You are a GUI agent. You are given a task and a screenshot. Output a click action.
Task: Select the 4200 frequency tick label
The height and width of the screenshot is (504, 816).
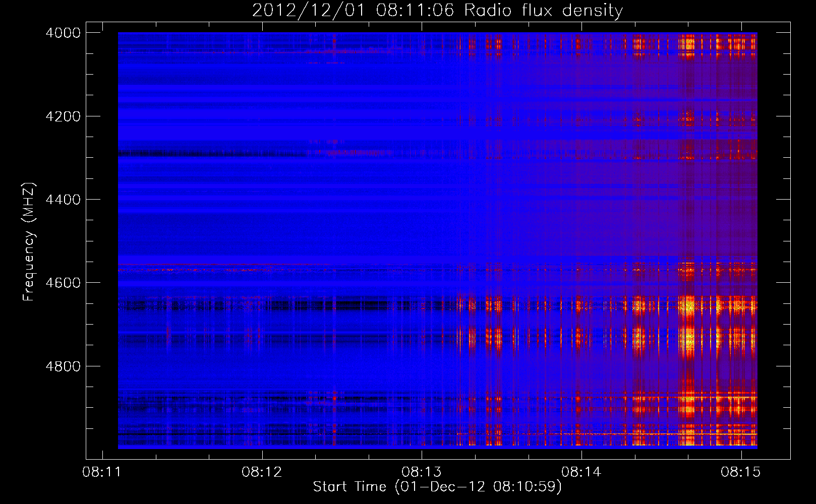click(x=63, y=116)
